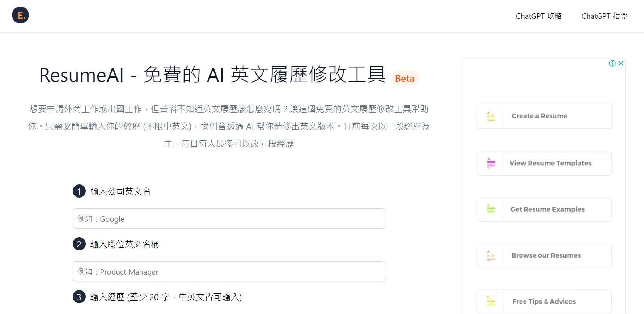Open Get Resume Examples link
This screenshot has width=644, height=314.
(547, 209)
